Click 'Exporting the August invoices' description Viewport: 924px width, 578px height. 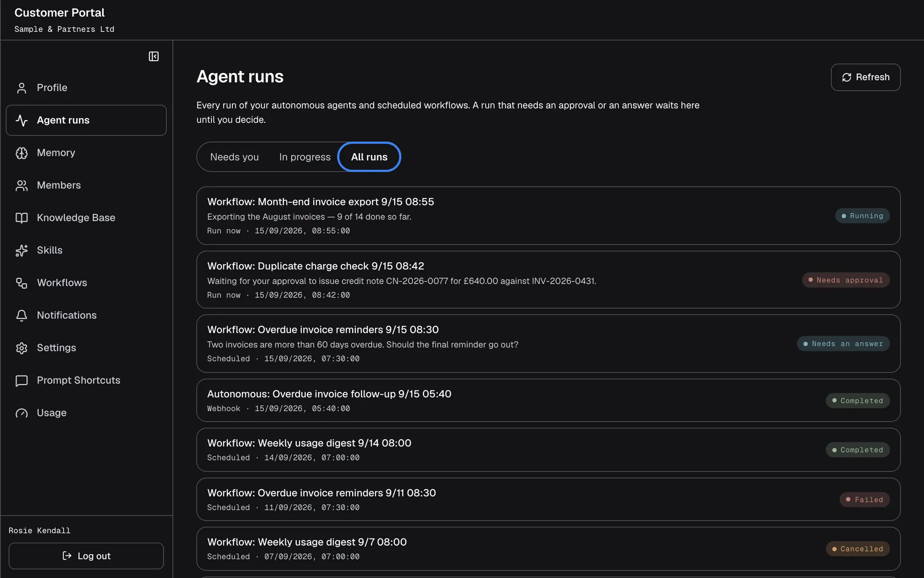[309, 217]
